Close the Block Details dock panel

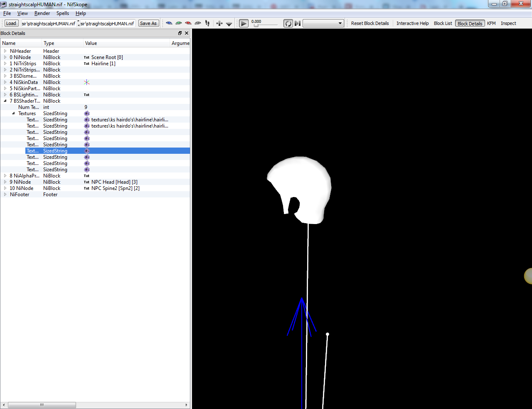pyautogui.click(x=187, y=33)
